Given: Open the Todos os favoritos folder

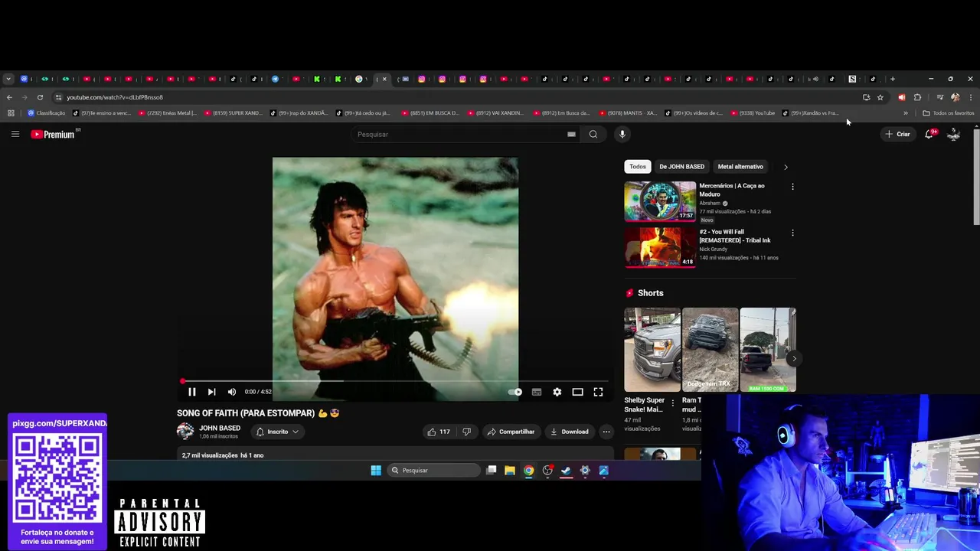Looking at the screenshot, I should point(949,113).
